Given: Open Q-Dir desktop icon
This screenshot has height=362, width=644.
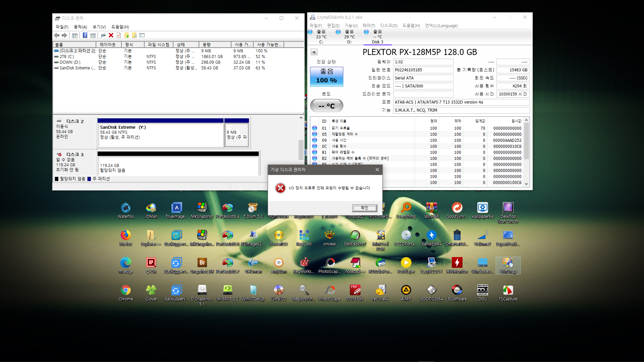Looking at the screenshot, I should point(151,265).
